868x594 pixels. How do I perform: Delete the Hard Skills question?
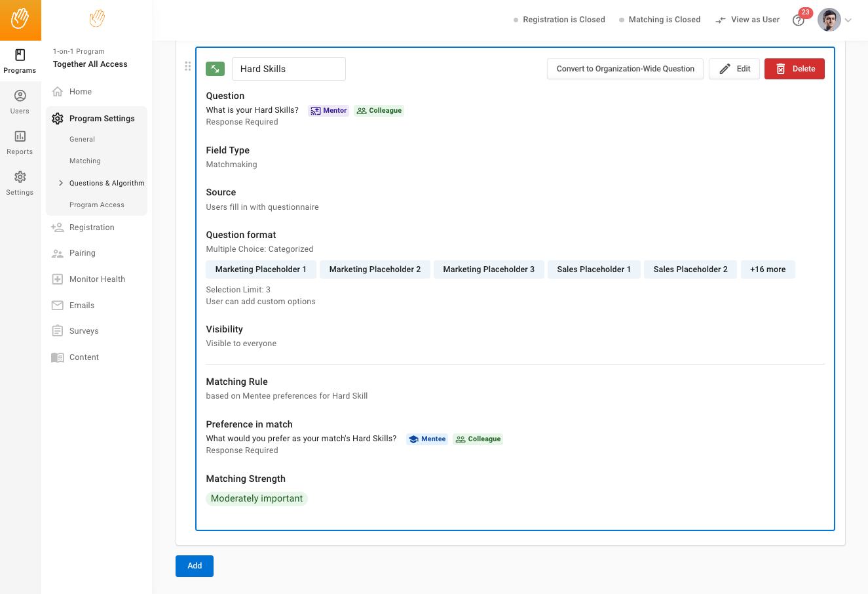(x=794, y=69)
